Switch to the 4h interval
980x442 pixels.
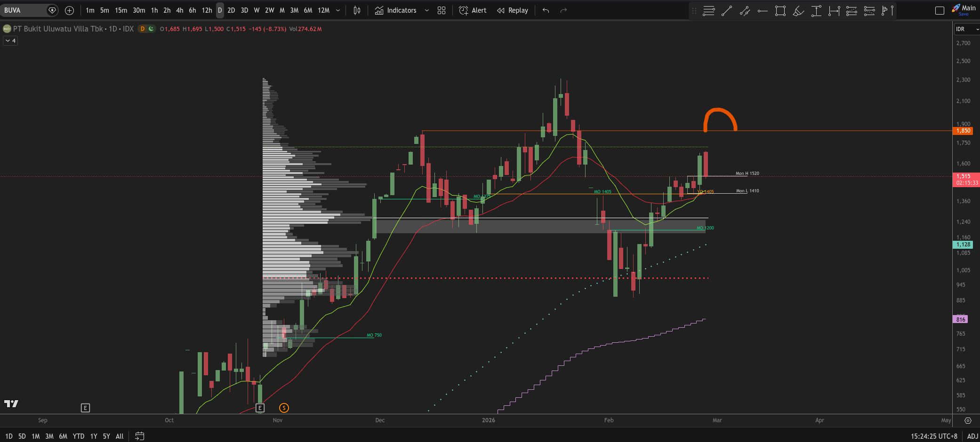coord(180,10)
